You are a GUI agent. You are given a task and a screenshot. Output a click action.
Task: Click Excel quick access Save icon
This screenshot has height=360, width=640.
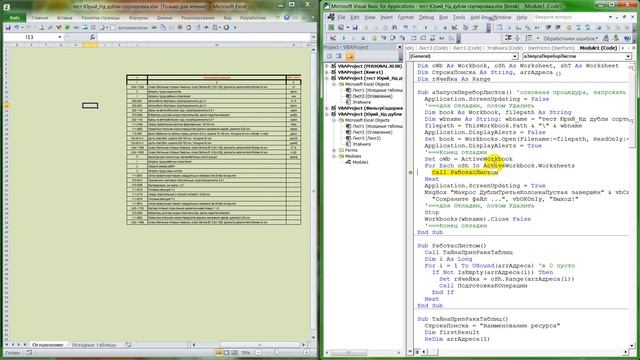pyautogui.click(x=8, y=27)
